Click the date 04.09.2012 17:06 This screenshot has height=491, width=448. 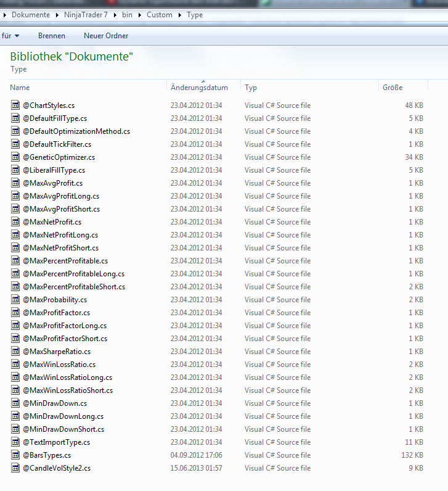(196, 455)
